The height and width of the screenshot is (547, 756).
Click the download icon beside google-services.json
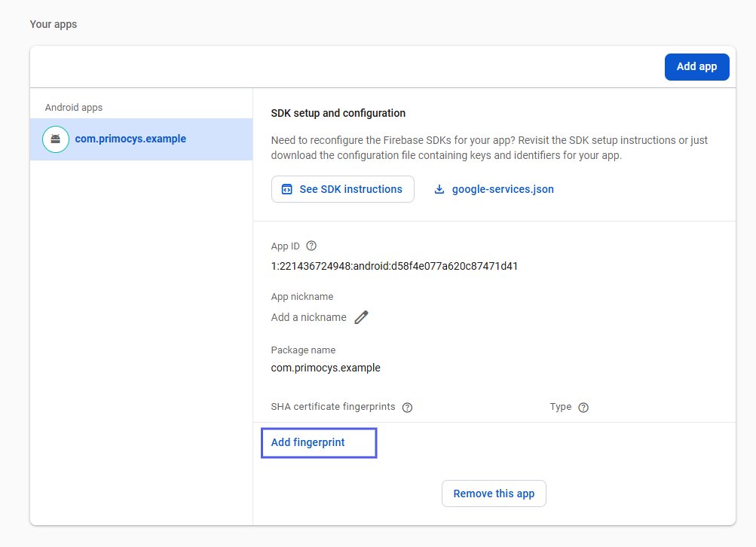click(439, 190)
